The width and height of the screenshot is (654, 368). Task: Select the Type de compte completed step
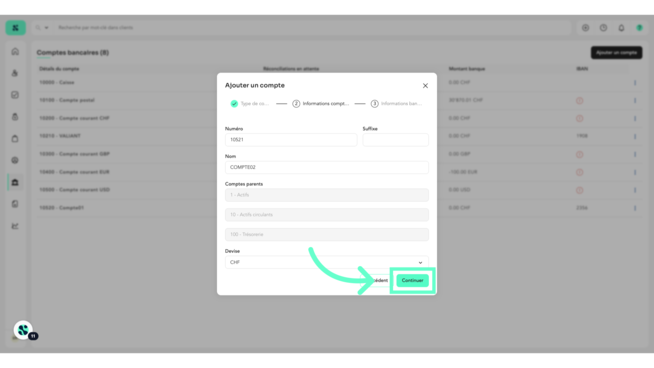click(x=249, y=103)
